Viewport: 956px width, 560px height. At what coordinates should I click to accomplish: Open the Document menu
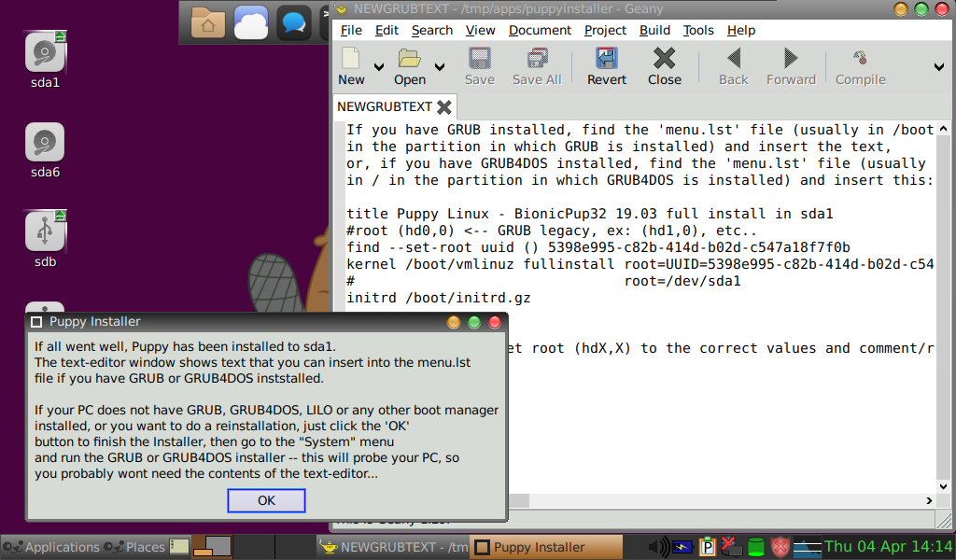click(540, 30)
